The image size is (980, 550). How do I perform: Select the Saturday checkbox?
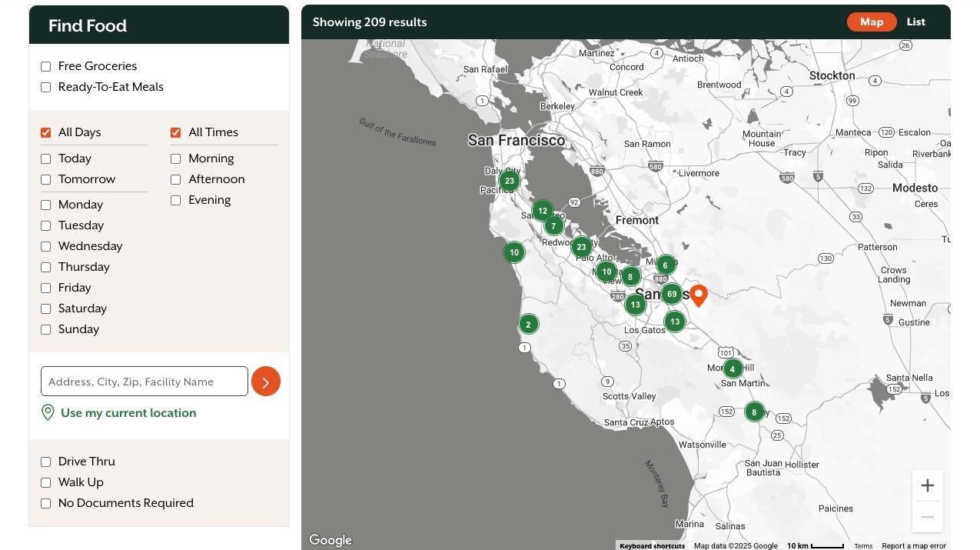click(x=46, y=309)
